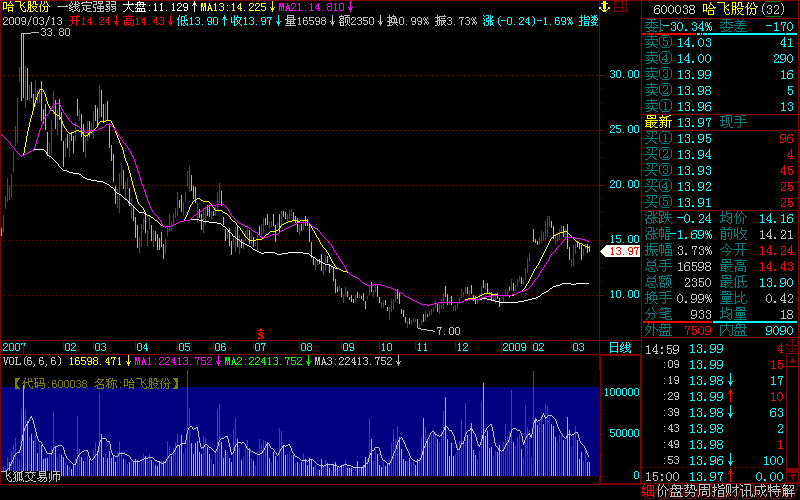800x500 pixels.
Task: Click the date 2009/03/13 in the info bar
Action: click(34, 21)
